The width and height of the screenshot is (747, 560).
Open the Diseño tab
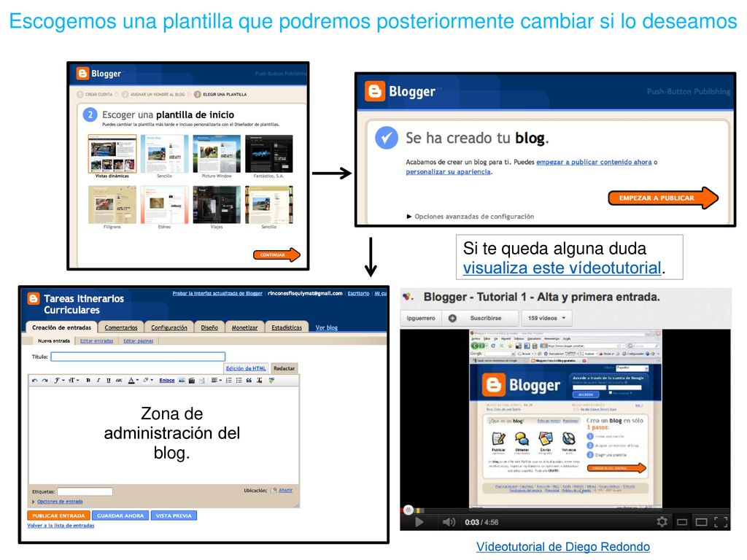[x=209, y=327]
